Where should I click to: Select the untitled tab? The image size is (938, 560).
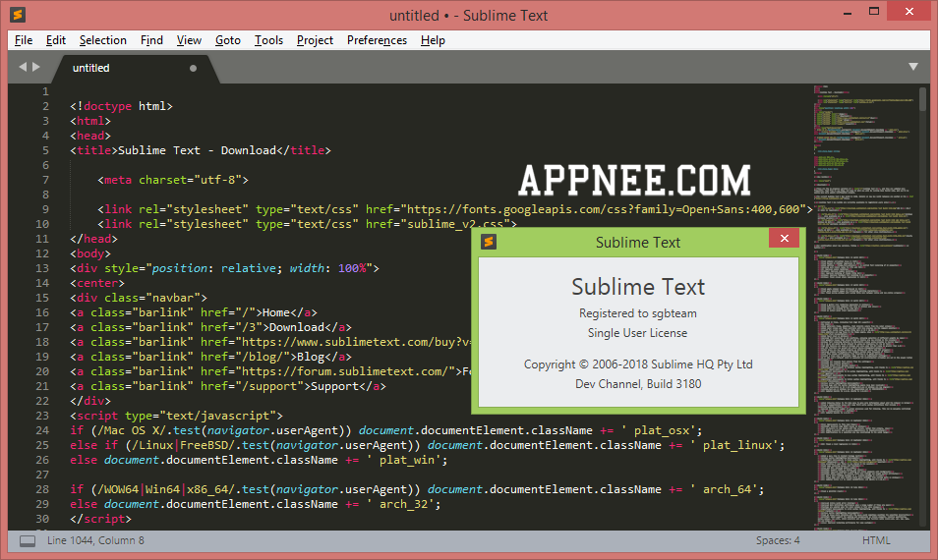(x=135, y=68)
